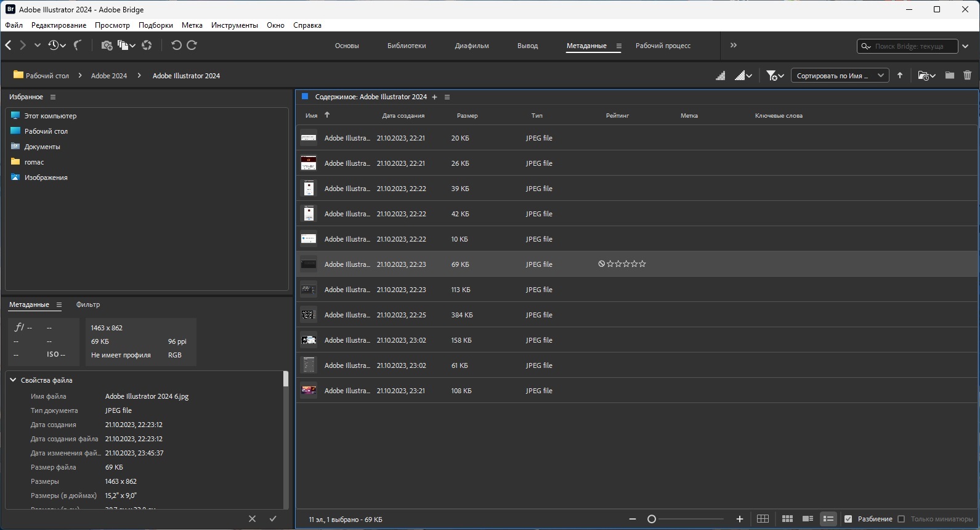Create a new folder with folder icon
Screen dimensions: 980x530
pos(949,75)
